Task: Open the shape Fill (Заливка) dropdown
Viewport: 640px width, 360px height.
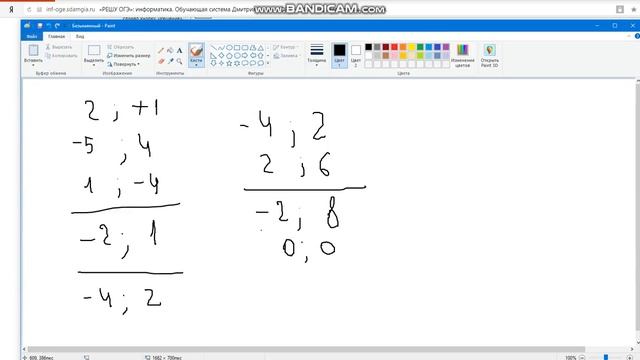Action: tap(287, 56)
